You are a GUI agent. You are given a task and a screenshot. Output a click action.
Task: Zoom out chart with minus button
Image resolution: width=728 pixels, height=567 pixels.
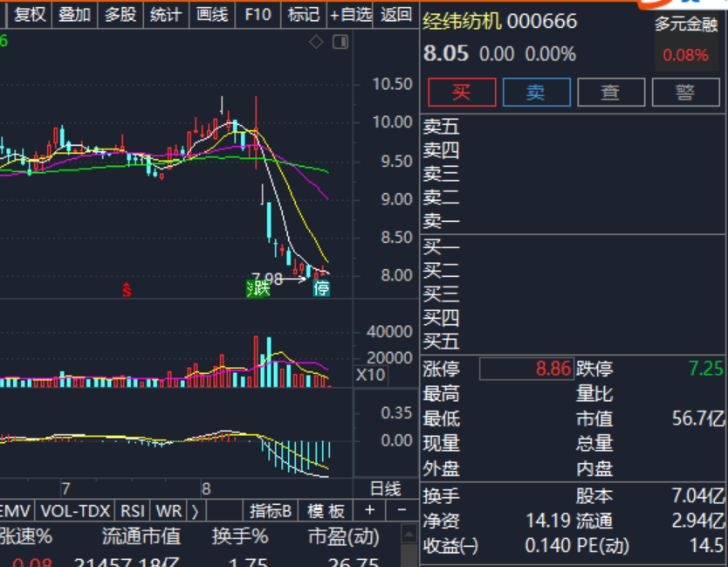point(402,510)
